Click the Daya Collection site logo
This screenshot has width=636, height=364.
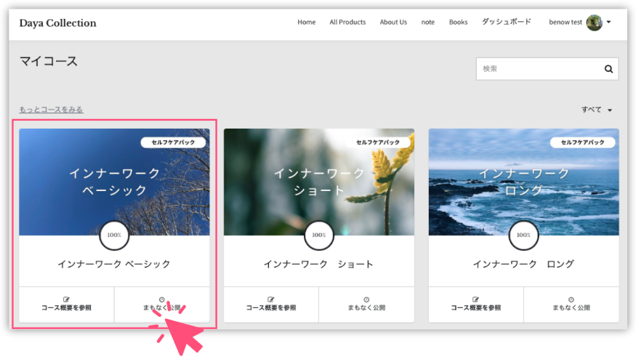[x=58, y=23]
